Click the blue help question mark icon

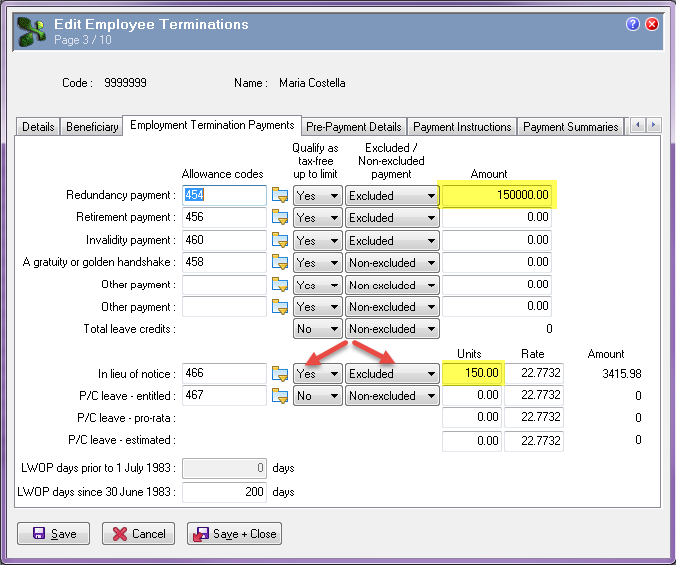(633, 24)
